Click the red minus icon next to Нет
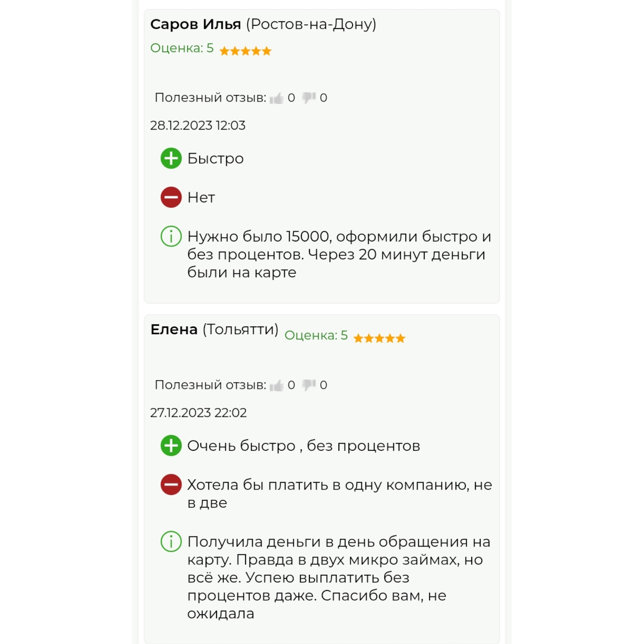This screenshot has height=644, width=644. tap(172, 197)
